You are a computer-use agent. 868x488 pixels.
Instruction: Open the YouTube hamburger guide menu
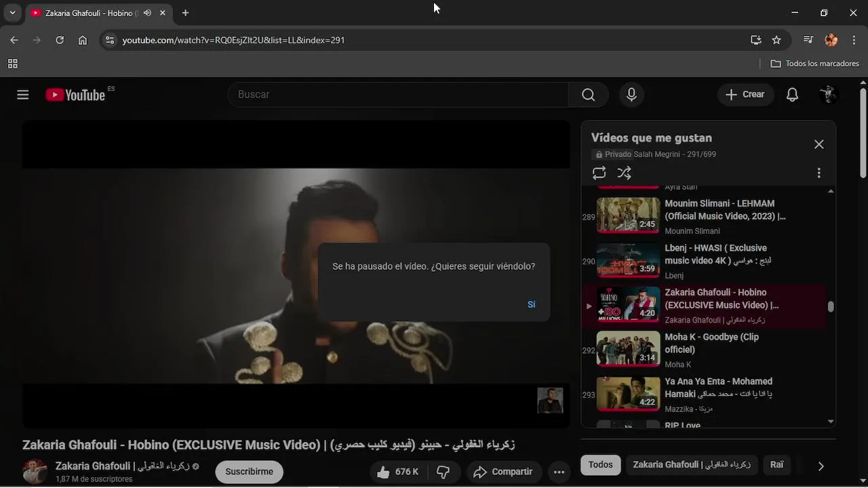click(x=23, y=95)
